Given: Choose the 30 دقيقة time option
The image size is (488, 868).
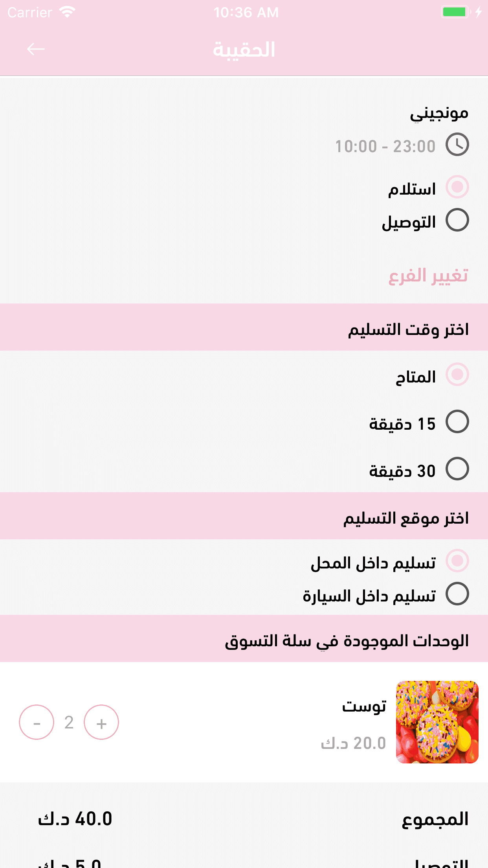Looking at the screenshot, I should (x=457, y=469).
